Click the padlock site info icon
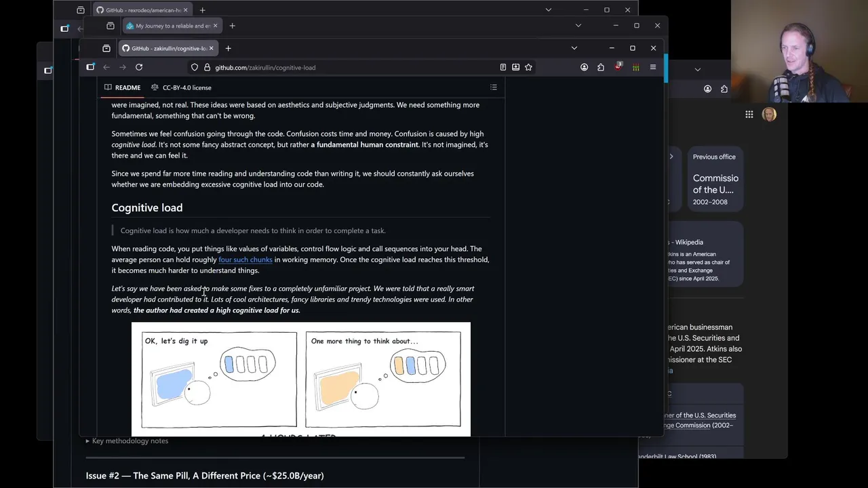Screen dimensions: 868x488 pos(207,67)
